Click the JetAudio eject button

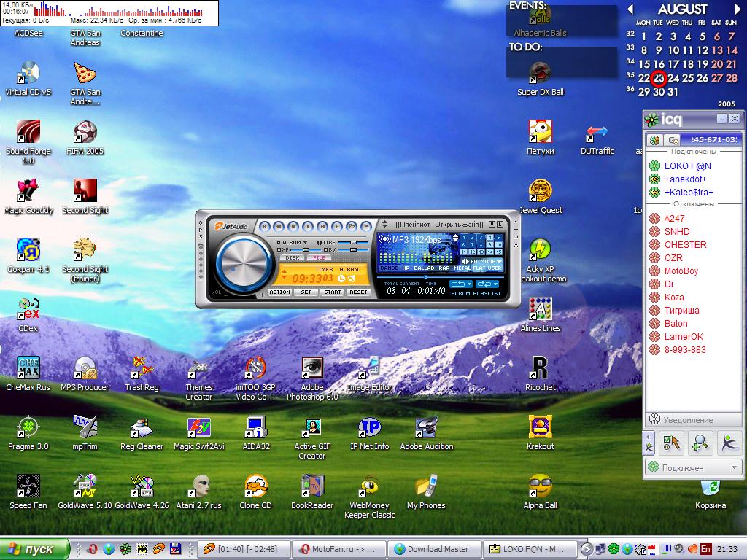click(x=366, y=227)
